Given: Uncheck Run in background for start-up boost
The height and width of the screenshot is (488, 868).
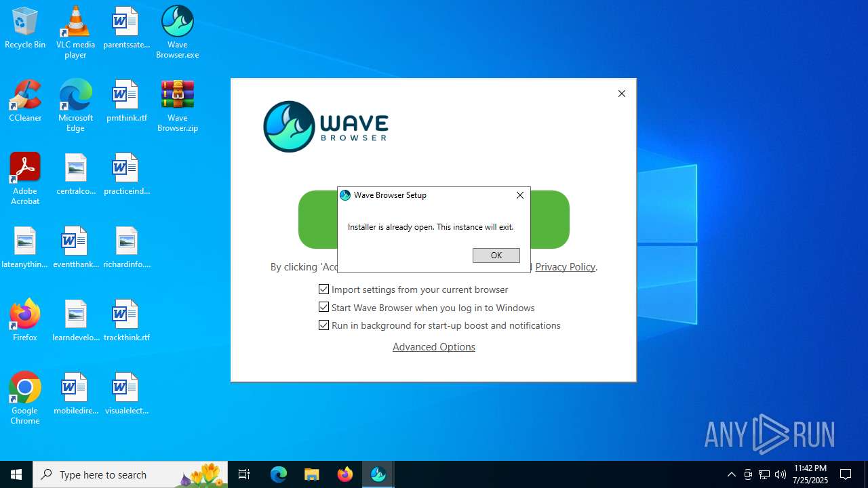Looking at the screenshot, I should 323,325.
